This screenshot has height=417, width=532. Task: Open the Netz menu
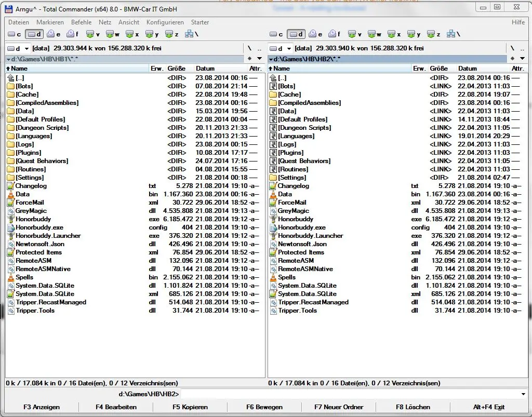coord(105,22)
